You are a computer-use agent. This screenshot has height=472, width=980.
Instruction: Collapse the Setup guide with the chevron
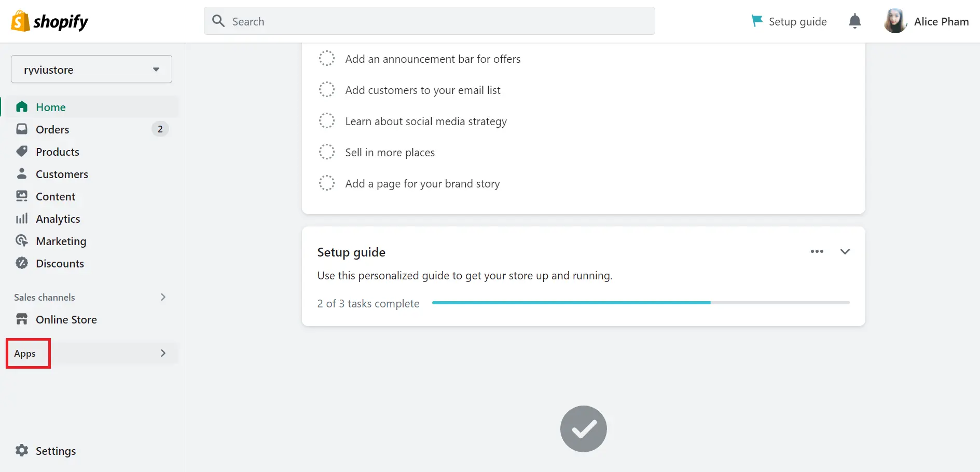point(845,251)
